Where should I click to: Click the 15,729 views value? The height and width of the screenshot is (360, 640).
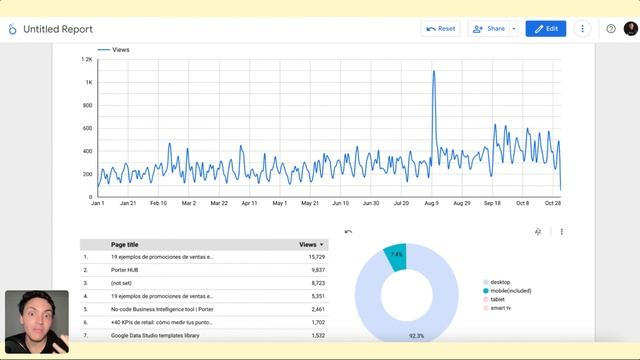[x=317, y=257]
